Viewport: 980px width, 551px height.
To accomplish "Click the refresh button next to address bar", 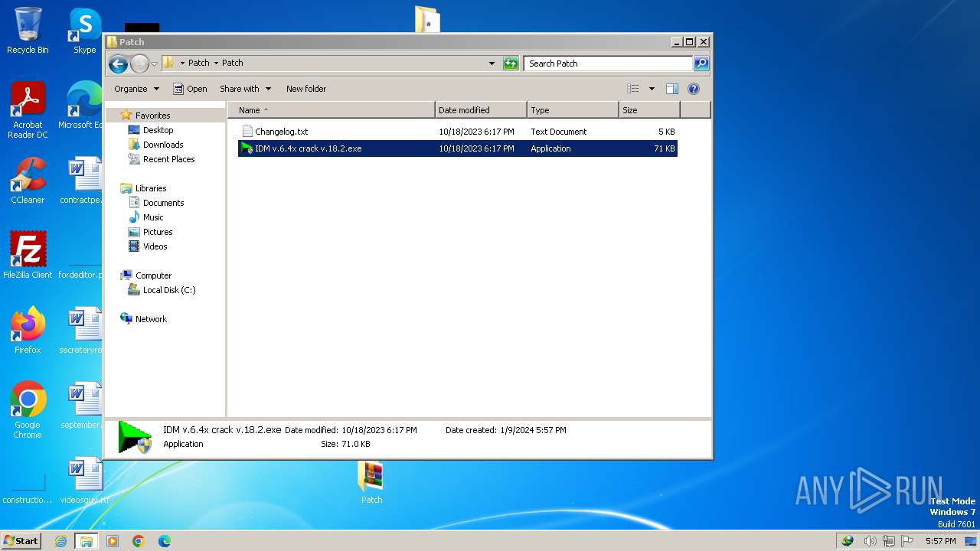I will coord(511,64).
